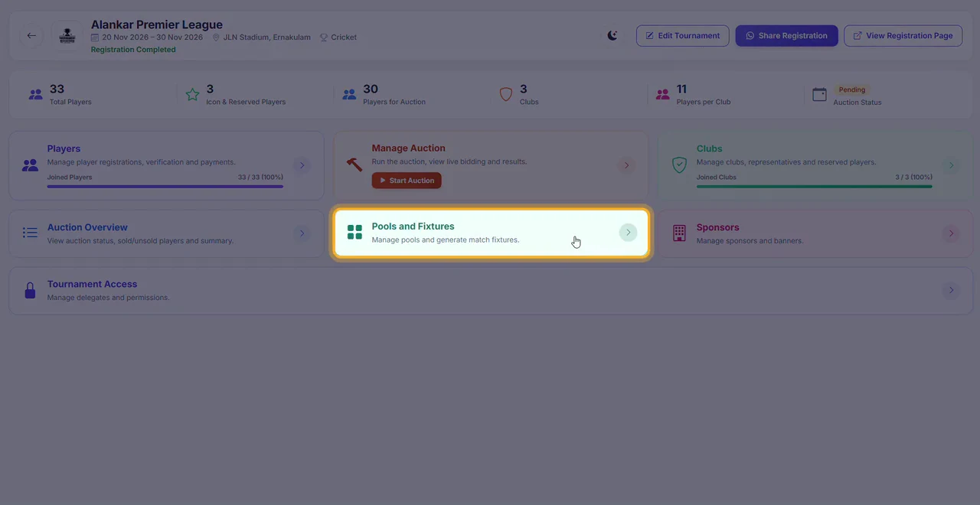980x505 pixels.
Task: Click the Players card people icon
Action: point(30,165)
